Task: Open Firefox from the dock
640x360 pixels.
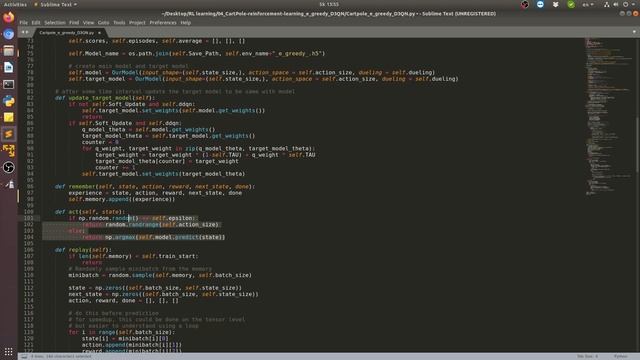Action: (x=9, y=18)
